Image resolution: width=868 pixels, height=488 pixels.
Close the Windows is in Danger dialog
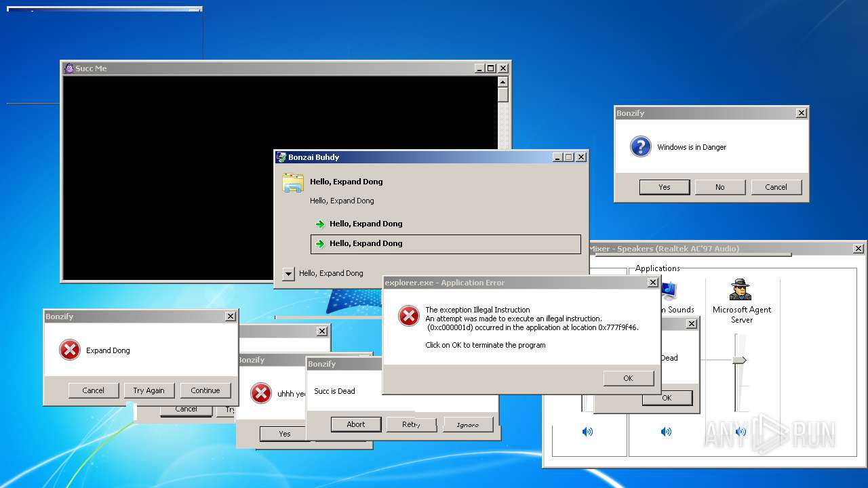click(802, 113)
